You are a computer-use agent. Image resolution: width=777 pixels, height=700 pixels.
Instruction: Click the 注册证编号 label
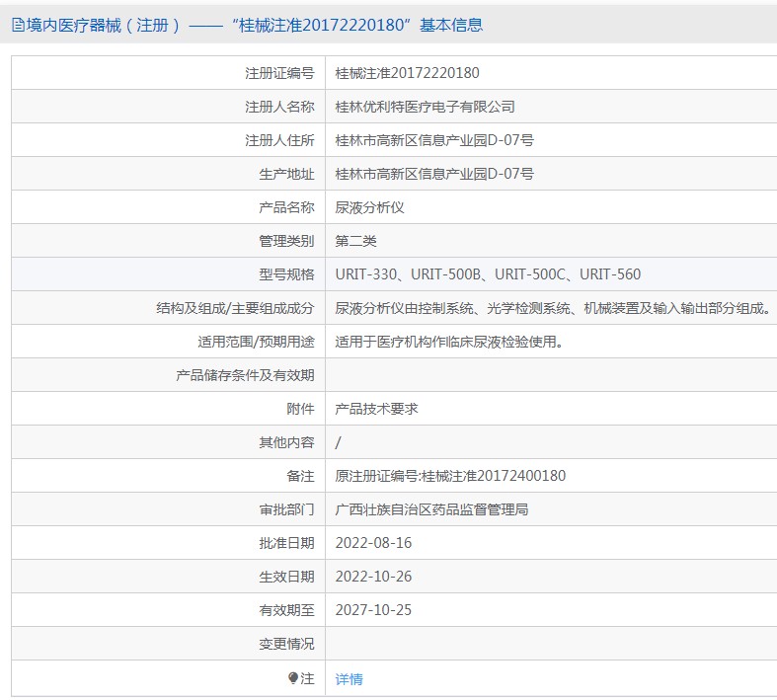tap(279, 73)
